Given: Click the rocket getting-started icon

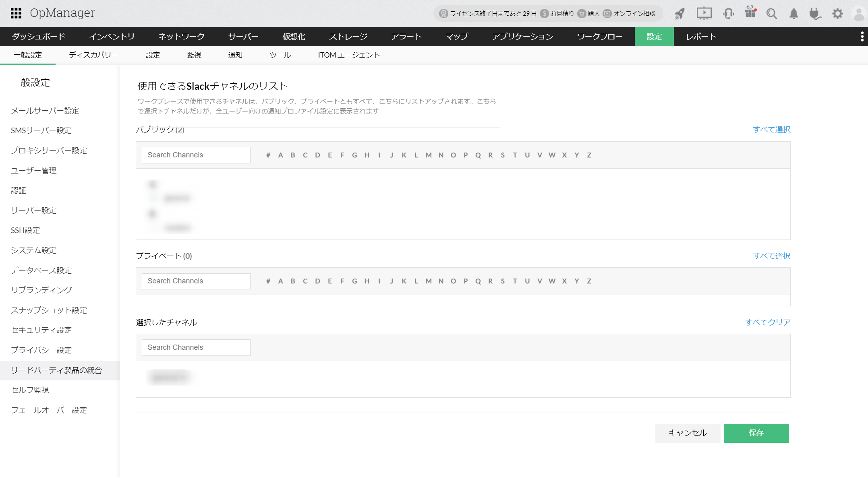Looking at the screenshot, I should [679, 13].
